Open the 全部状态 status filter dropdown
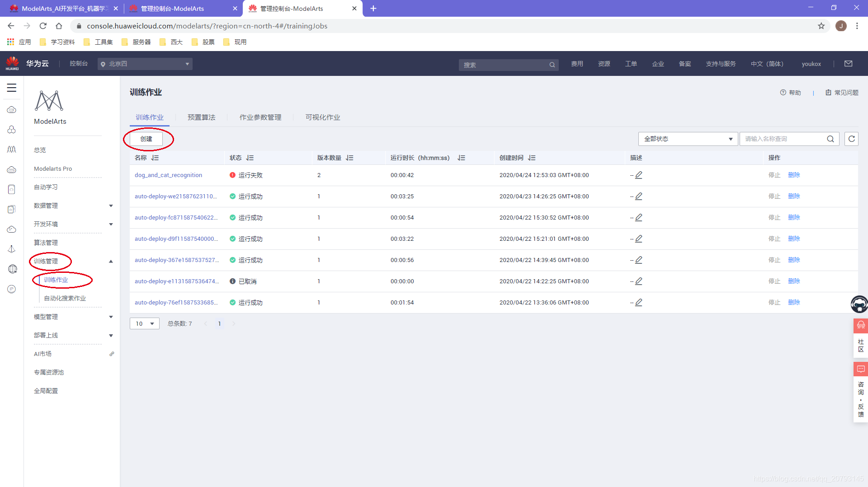 [x=688, y=139]
